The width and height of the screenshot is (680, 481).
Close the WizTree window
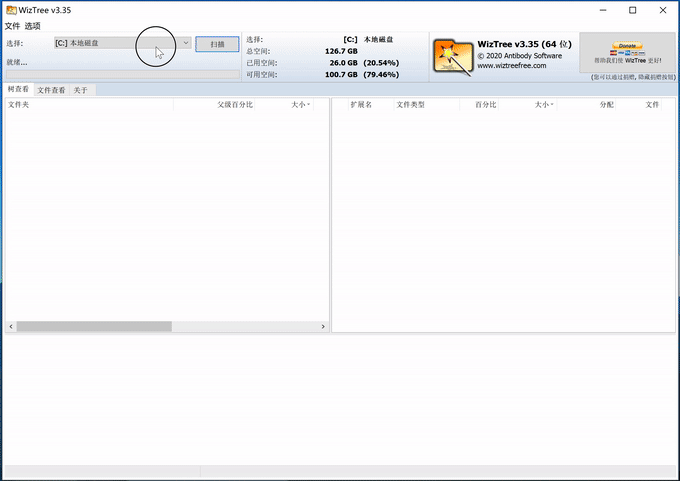click(663, 10)
